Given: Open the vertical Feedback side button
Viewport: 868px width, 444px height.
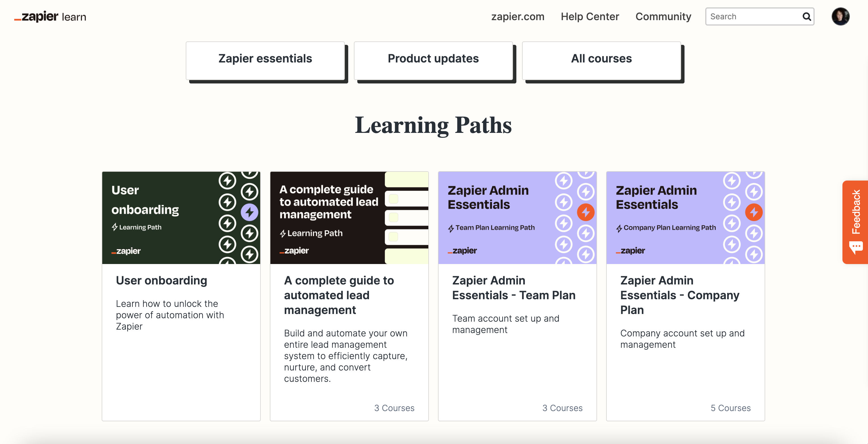Looking at the screenshot, I should coord(855,222).
